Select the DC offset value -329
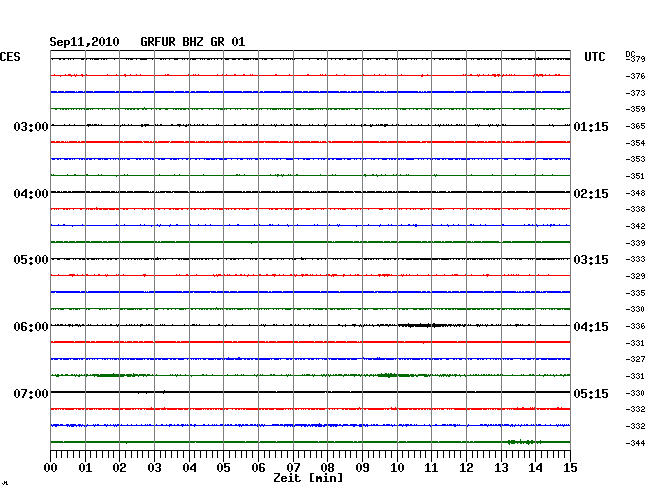 (x=635, y=276)
